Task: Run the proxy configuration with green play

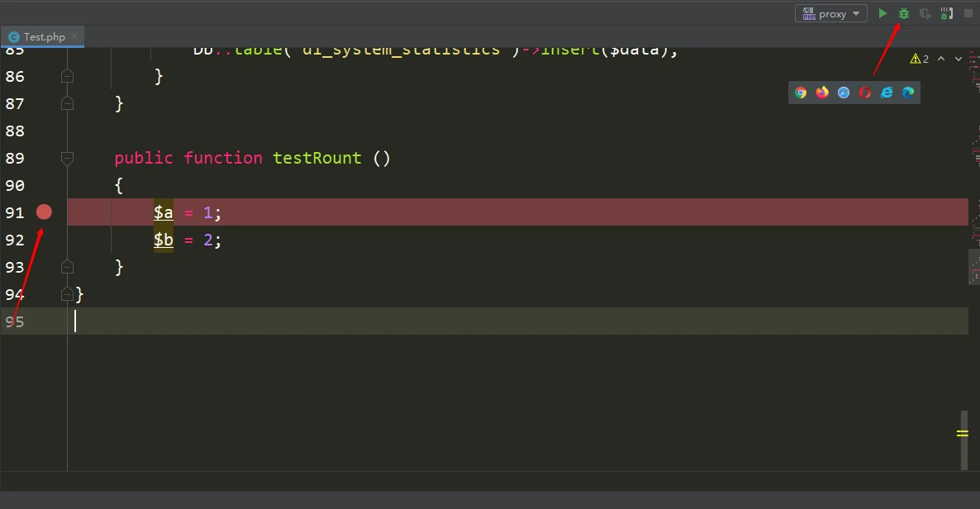Action: (882, 13)
